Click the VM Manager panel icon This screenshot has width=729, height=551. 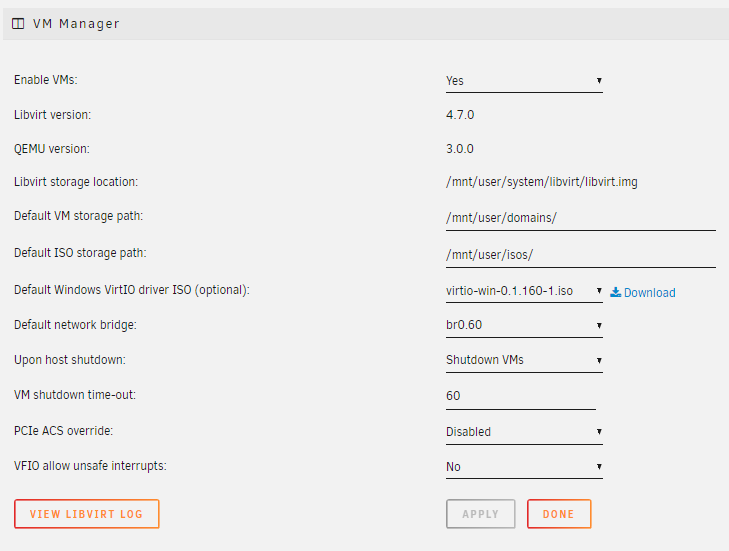18,24
